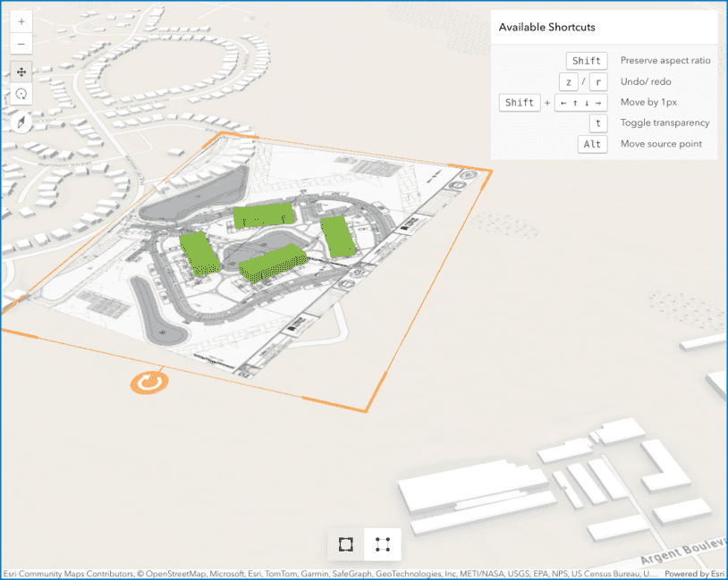Click the arrow keys shortcut box
The image size is (728, 580).
click(x=580, y=103)
